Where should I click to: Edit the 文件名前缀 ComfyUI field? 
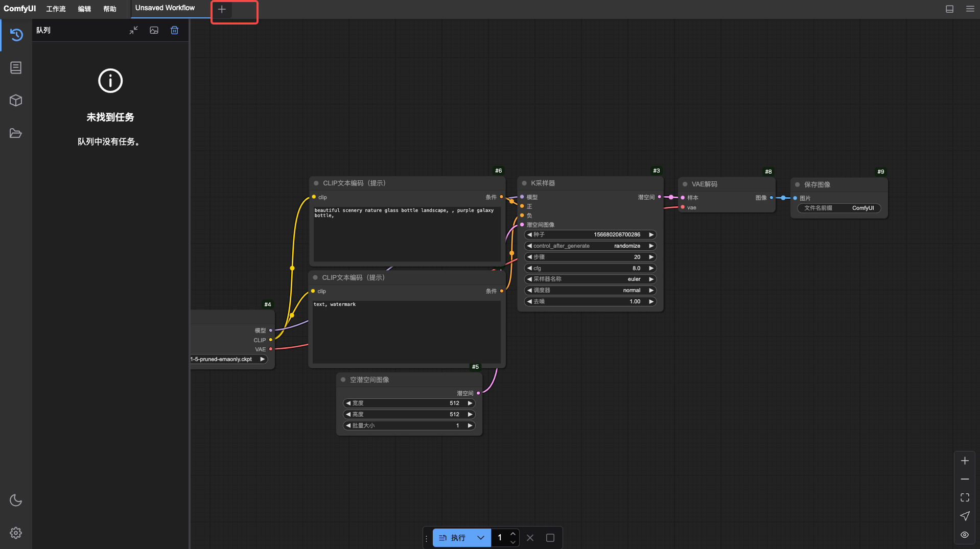tap(839, 208)
